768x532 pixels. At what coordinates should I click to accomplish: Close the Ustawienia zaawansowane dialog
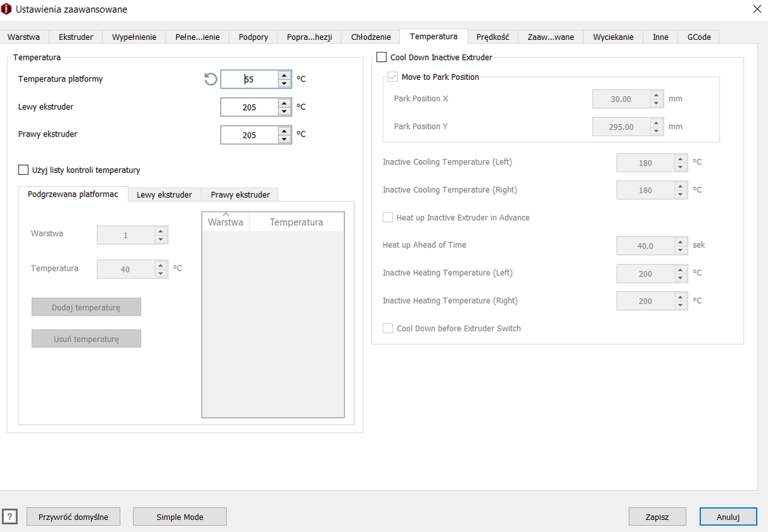click(x=757, y=9)
